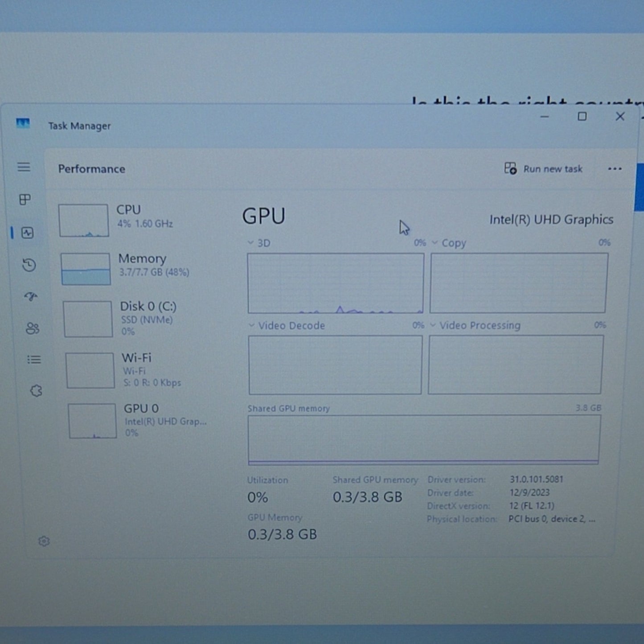Click the Utilization 0% value

tap(258, 497)
